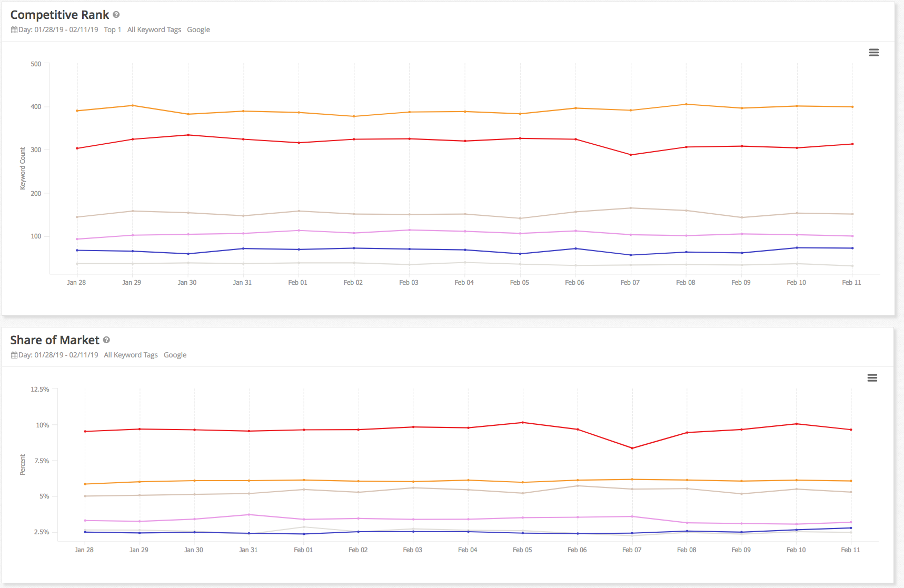
Task: Open the Competitive Rank chart export hamburger menu
Action: click(874, 52)
